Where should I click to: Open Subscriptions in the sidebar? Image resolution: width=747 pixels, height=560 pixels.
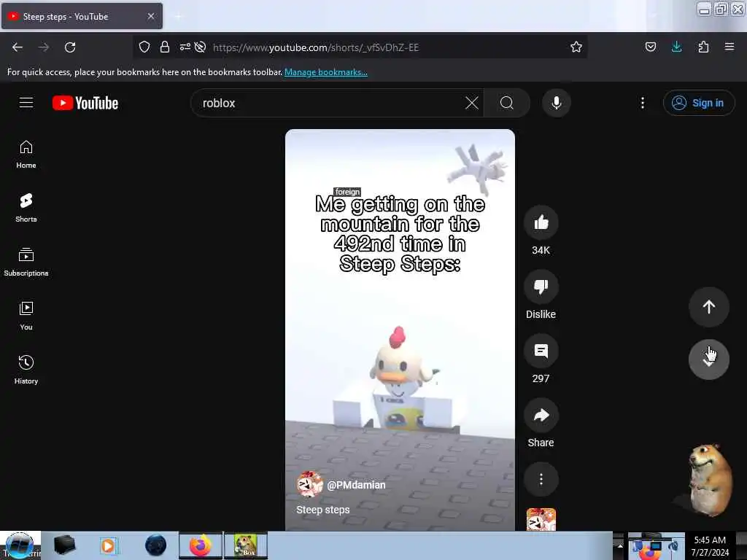(26, 262)
